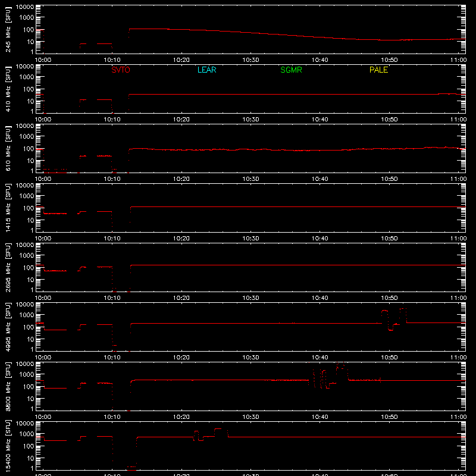Click the 4995 MHz burst peak near 10:49
The image size is (476, 476).
(x=384, y=311)
